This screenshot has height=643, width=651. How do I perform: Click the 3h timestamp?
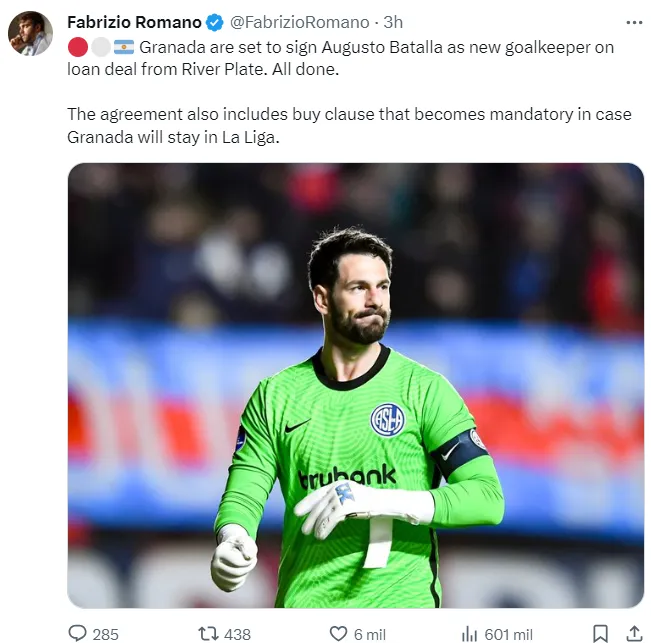[393, 22]
